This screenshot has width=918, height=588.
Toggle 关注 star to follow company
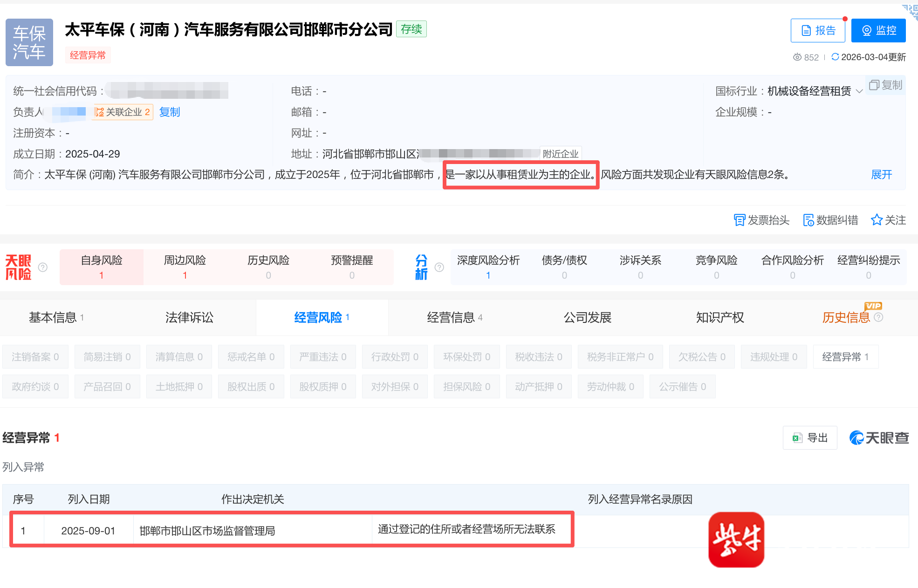pos(877,220)
